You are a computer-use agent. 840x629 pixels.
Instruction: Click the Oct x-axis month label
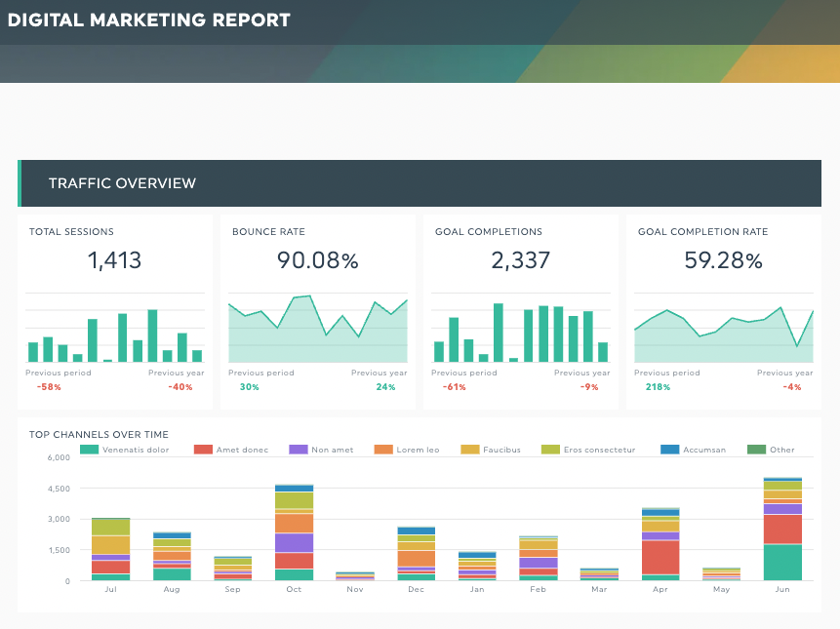(x=294, y=589)
